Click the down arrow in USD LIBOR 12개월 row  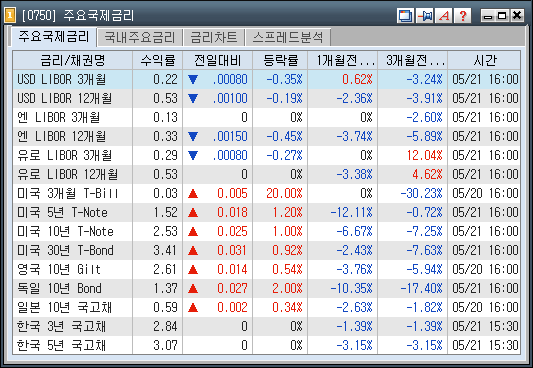pyautogui.click(x=193, y=99)
